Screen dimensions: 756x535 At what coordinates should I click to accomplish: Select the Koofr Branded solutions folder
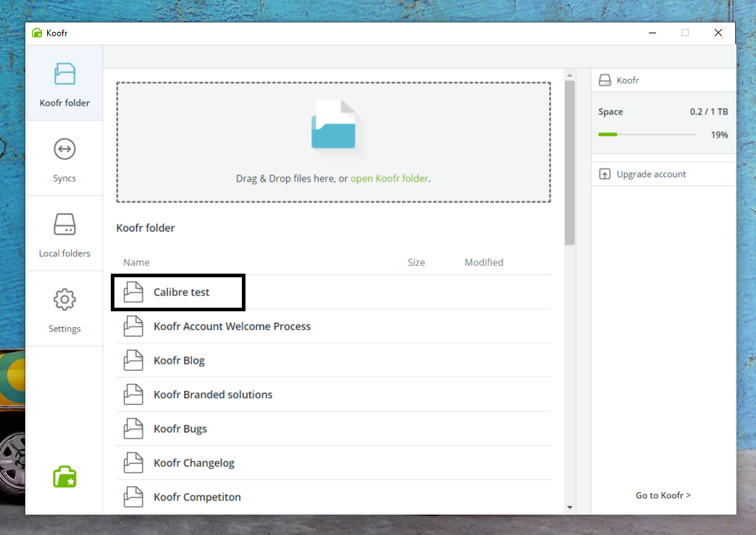[213, 394]
